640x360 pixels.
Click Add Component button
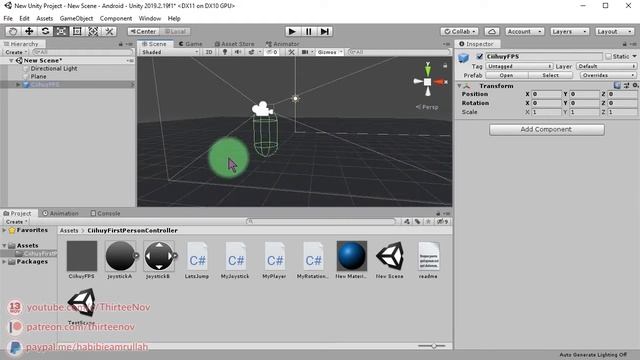[547, 129]
